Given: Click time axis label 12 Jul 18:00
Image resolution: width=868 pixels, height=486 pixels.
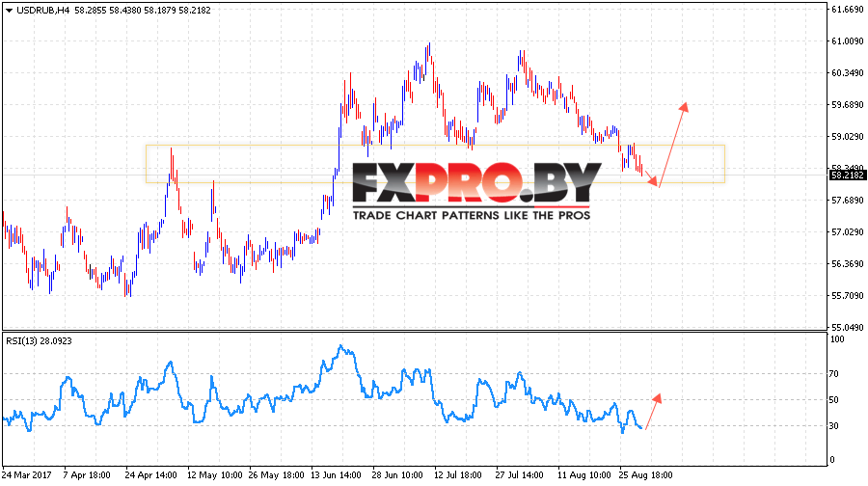Looking at the screenshot, I should pyautogui.click(x=458, y=475).
